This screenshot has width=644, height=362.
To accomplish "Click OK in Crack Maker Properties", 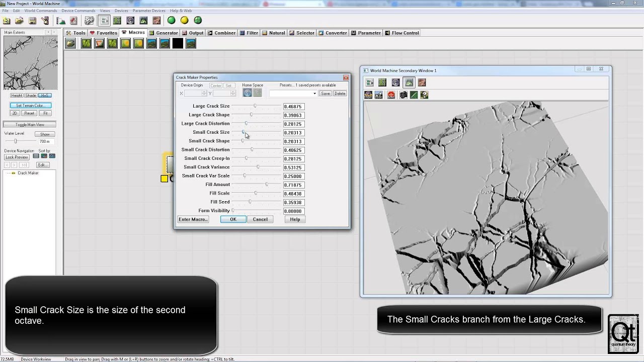I will click(x=233, y=219).
